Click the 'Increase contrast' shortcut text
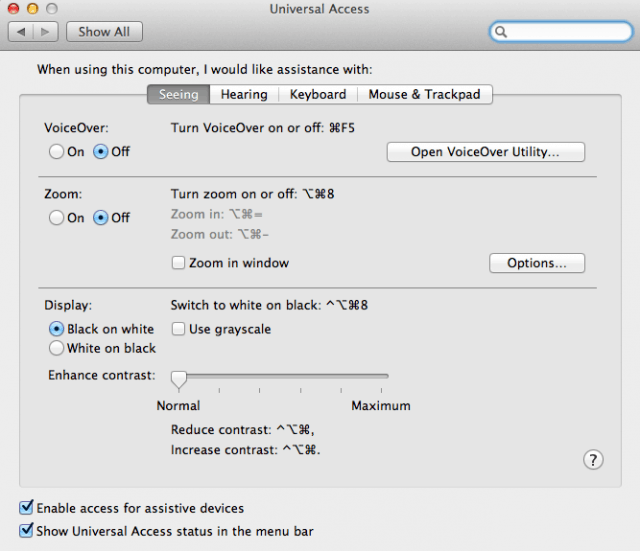This screenshot has height=551, width=640. click(x=246, y=450)
